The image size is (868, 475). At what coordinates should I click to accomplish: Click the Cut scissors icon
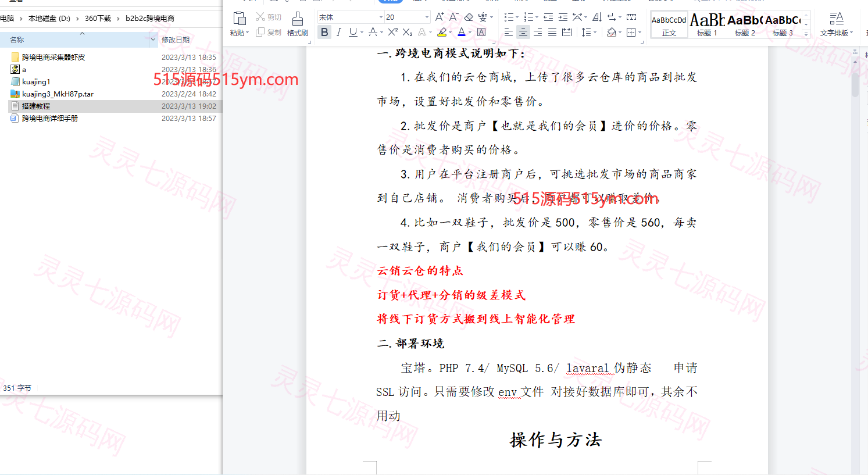pos(260,17)
